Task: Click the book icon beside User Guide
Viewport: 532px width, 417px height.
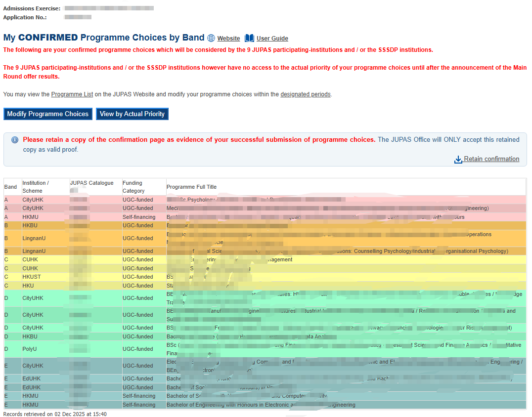Action: [249, 38]
